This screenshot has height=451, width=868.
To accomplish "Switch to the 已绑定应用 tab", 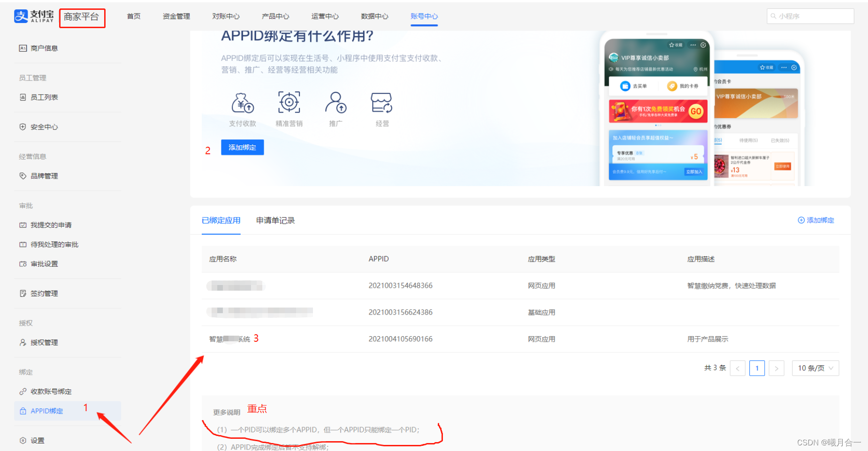I will click(221, 220).
